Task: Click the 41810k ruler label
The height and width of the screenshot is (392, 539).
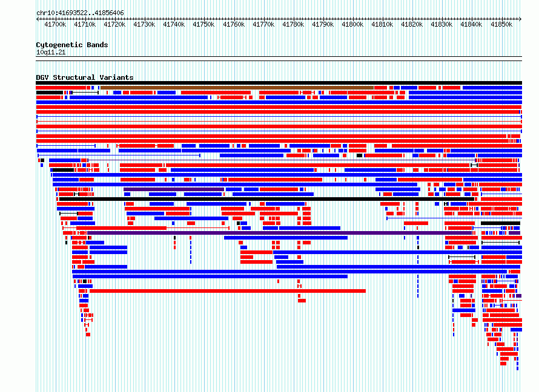Action: point(382,24)
